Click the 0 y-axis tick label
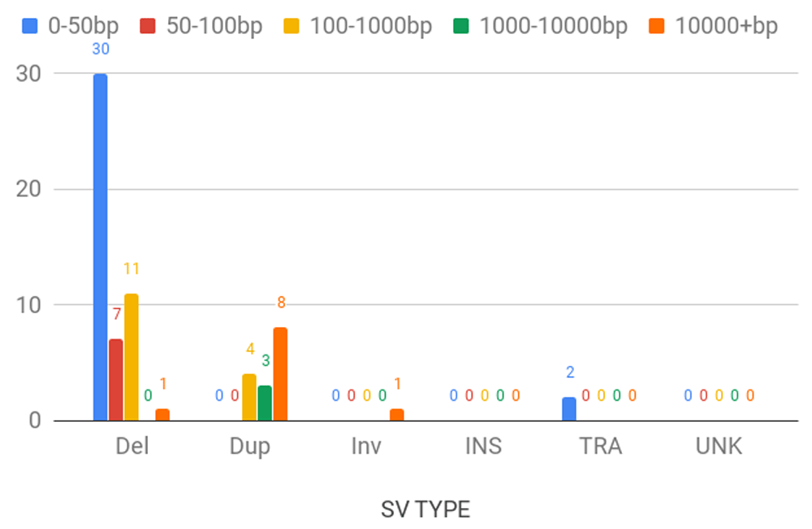The height and width of the screenshot is (529, 812). point(35,420)
